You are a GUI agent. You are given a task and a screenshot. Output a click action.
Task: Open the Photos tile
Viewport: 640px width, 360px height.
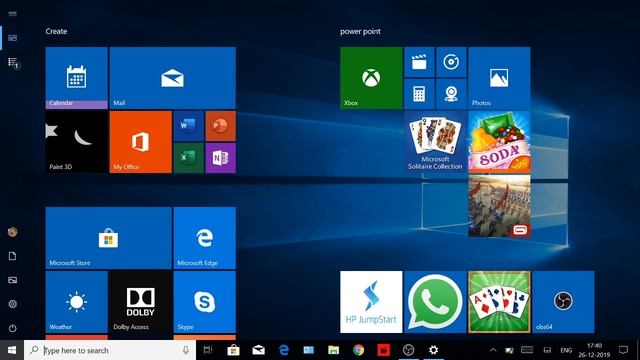499,78
